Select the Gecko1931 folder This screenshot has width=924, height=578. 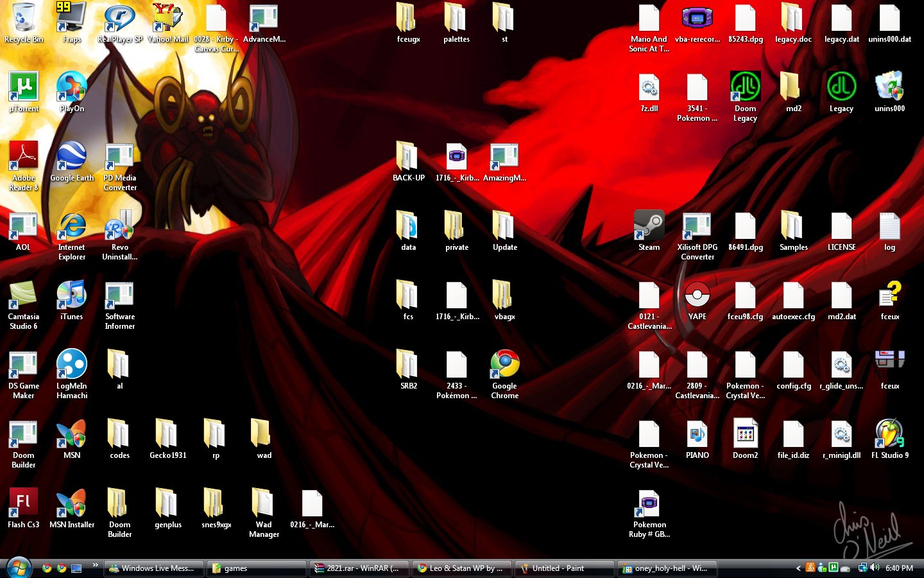point(168,439)
